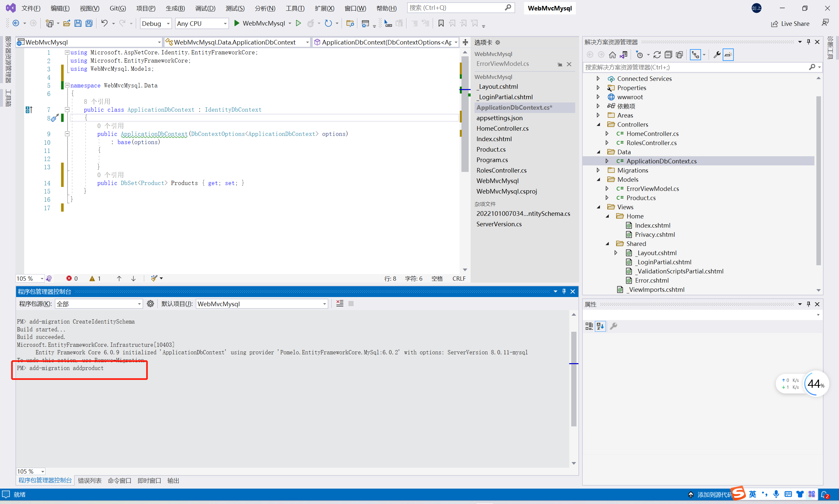Open Program.cs from the tab list

point(492,159)
